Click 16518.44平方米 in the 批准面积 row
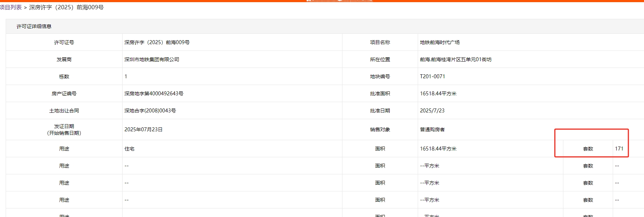The width and height of the screenshot is (644, 217). coord(438,94)
